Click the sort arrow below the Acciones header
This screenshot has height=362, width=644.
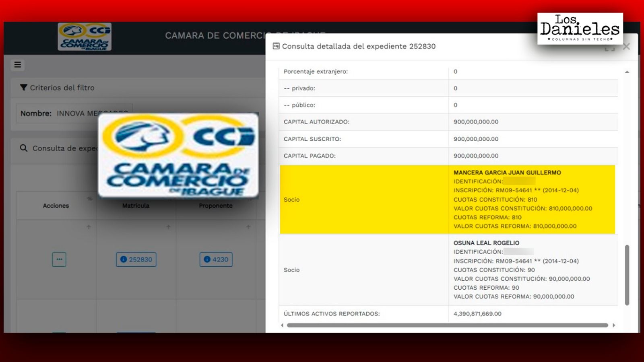coord(89,227)
